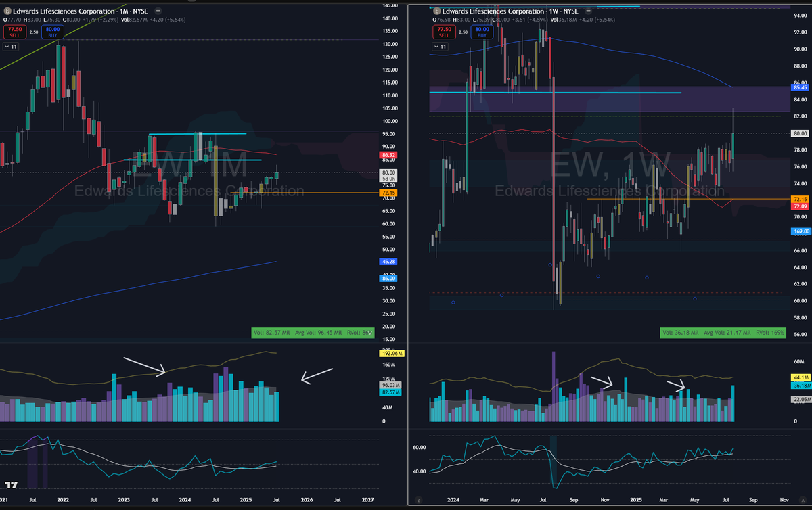Click the 80.00 BUY button on 1W chart
The image size is (812, 510).
tap(482, 31)
